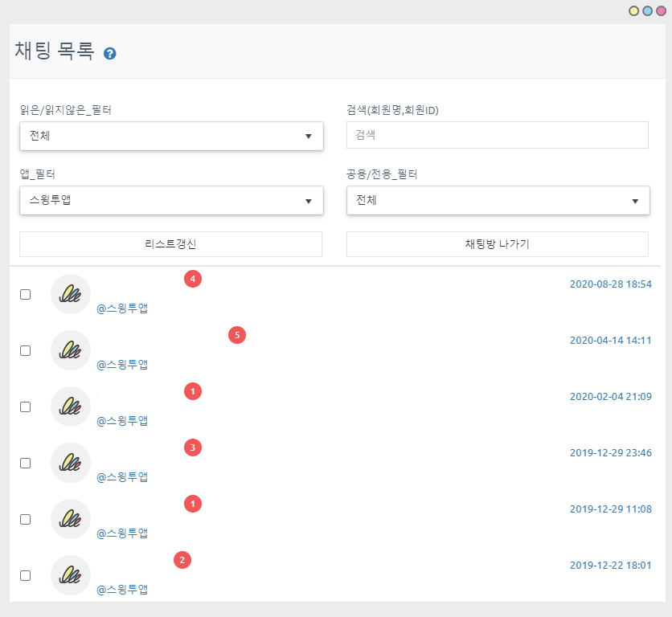
Task: Click the pink circle window button
Action: 660,11
